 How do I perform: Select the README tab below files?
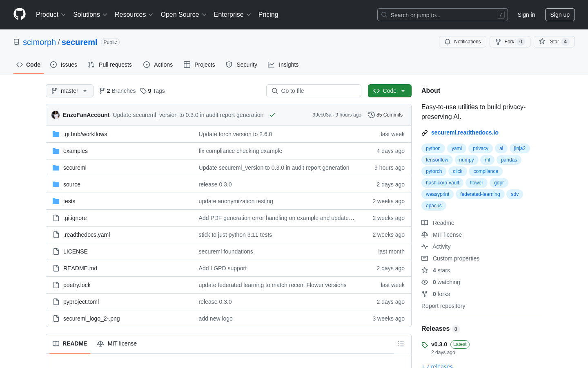point(70,343)
